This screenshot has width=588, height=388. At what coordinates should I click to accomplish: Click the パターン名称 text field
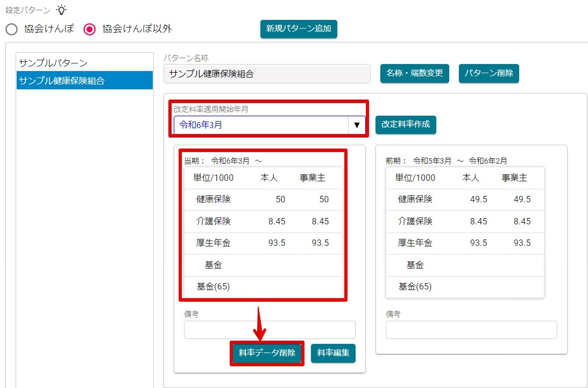267,74
